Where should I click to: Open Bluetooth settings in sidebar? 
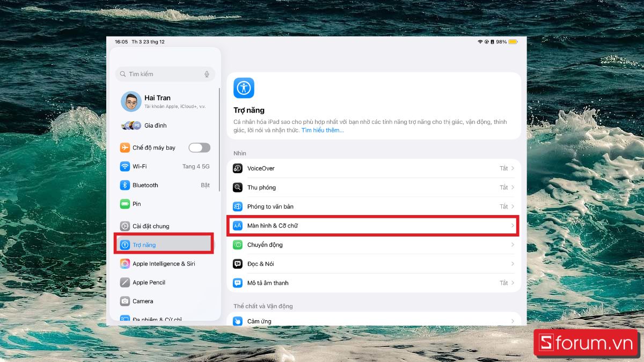165,185
